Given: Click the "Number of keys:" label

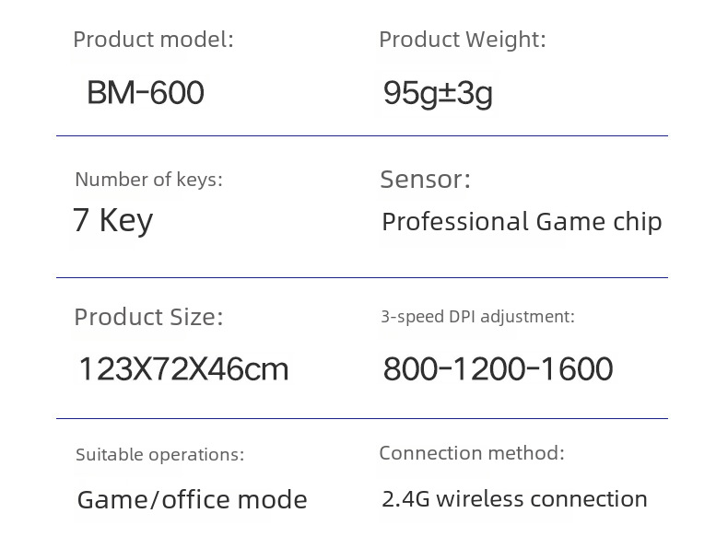Looking at the screenshot, I should click(x=148, y=180).
